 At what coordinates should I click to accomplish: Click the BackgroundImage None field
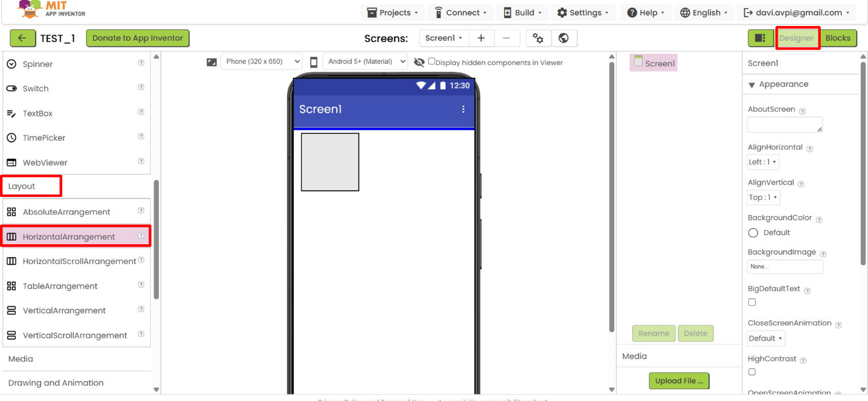(785, 267)
